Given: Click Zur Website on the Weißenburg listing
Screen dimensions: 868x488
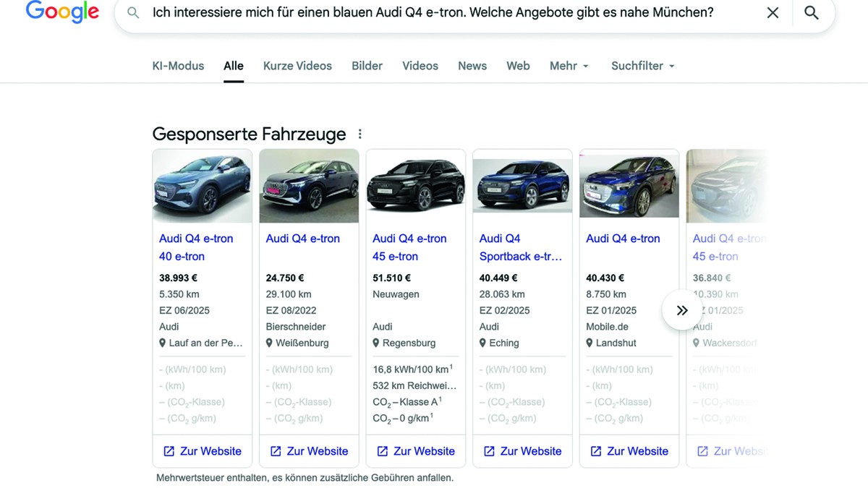Looking at the screenshot, I should click(309, 451).
